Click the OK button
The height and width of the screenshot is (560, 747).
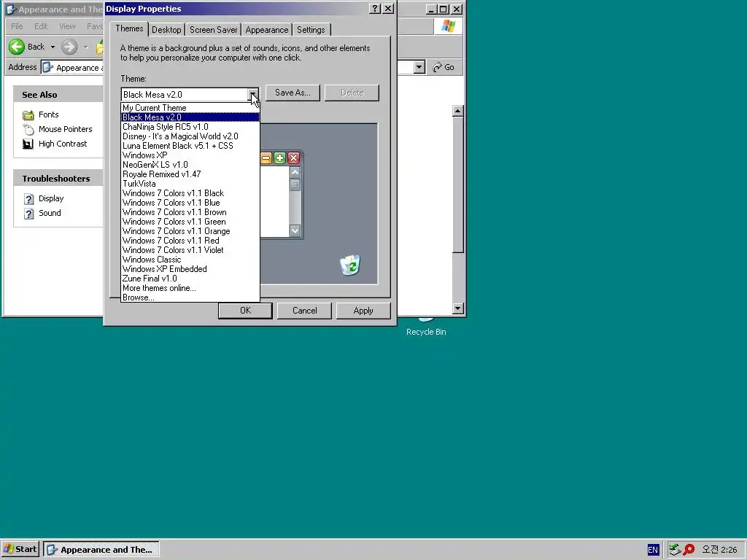245,311
